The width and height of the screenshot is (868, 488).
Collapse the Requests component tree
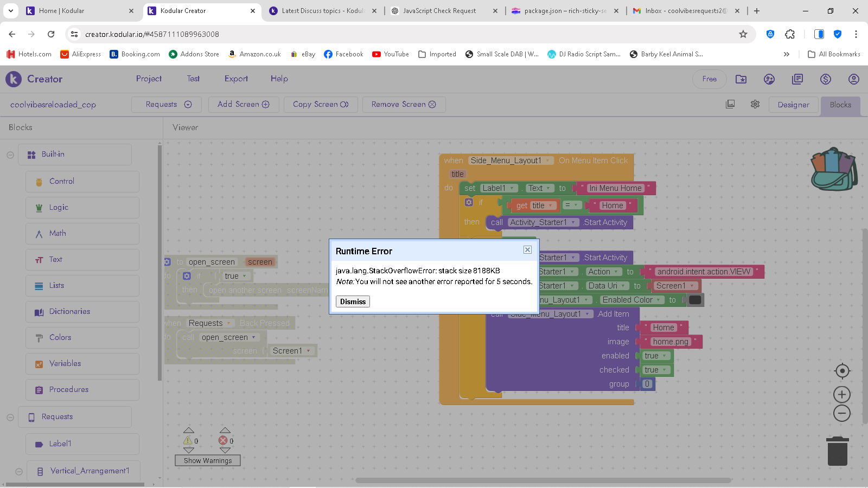click(x=10, y=417)
